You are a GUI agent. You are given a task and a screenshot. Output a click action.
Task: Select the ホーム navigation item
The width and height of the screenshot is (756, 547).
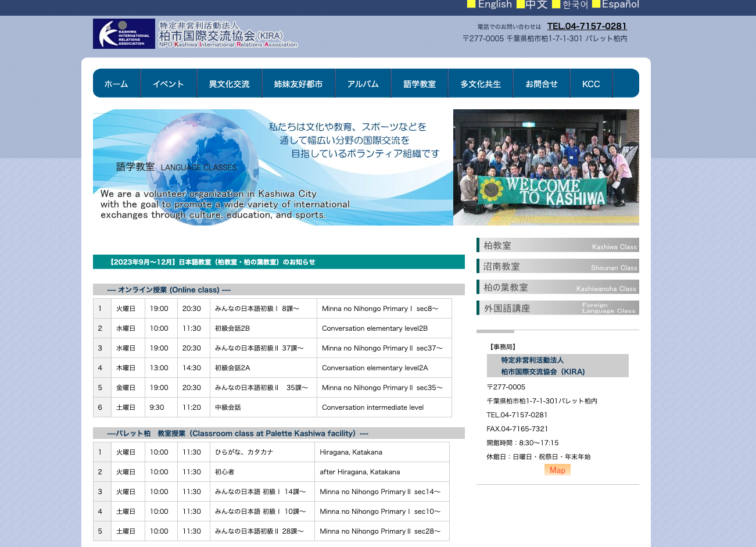point(116,83)
